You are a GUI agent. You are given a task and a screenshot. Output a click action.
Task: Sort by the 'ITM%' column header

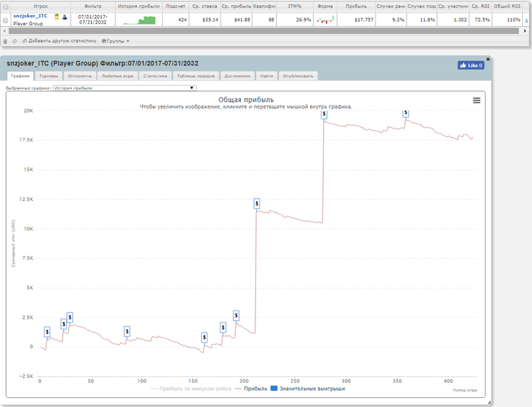pyautogui.click(x=295, y=6)
